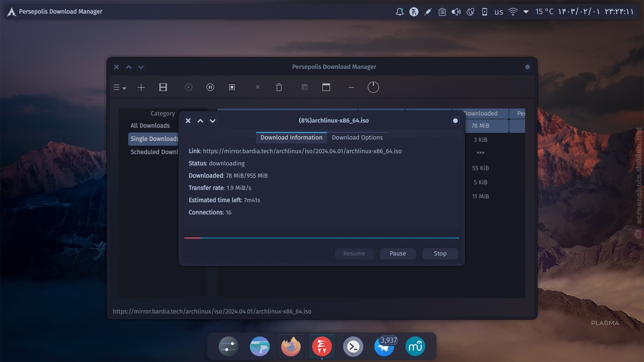Open the volume speaker tray icon
Screen dimensions: 644x362
point(456,12)
